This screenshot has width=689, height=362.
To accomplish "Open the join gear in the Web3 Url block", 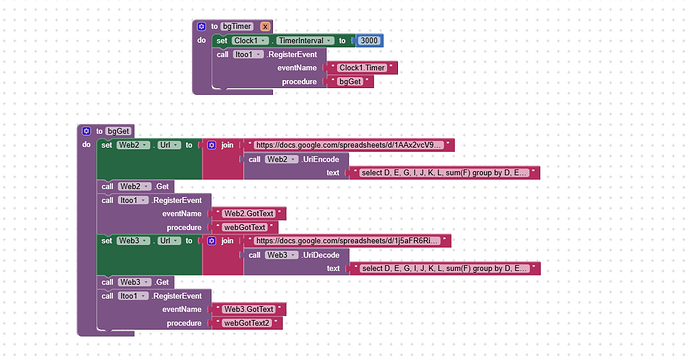I will (x=211, y=241).
